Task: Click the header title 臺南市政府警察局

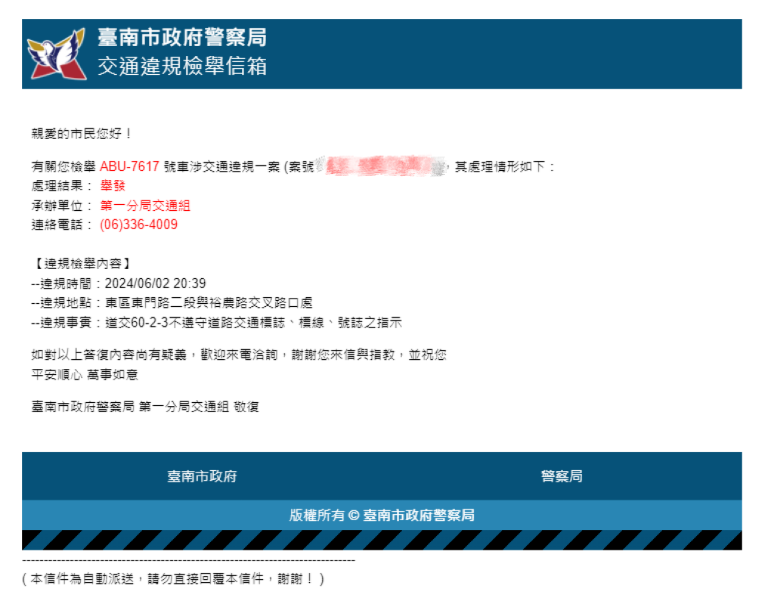Action: coord(182,38)
